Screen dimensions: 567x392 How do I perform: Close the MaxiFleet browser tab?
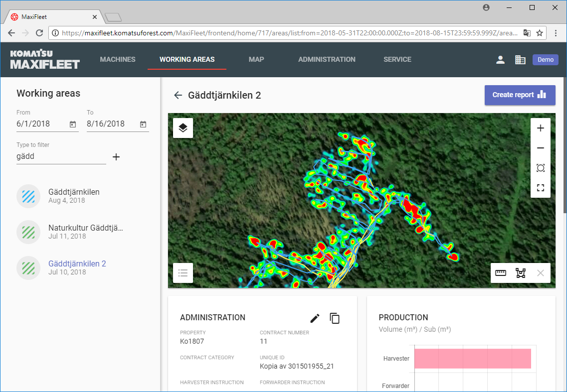point(95,17)
